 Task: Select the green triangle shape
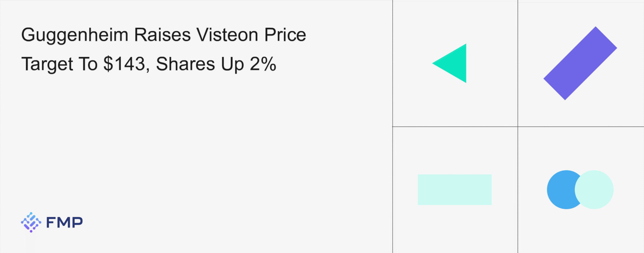(454, 63)
